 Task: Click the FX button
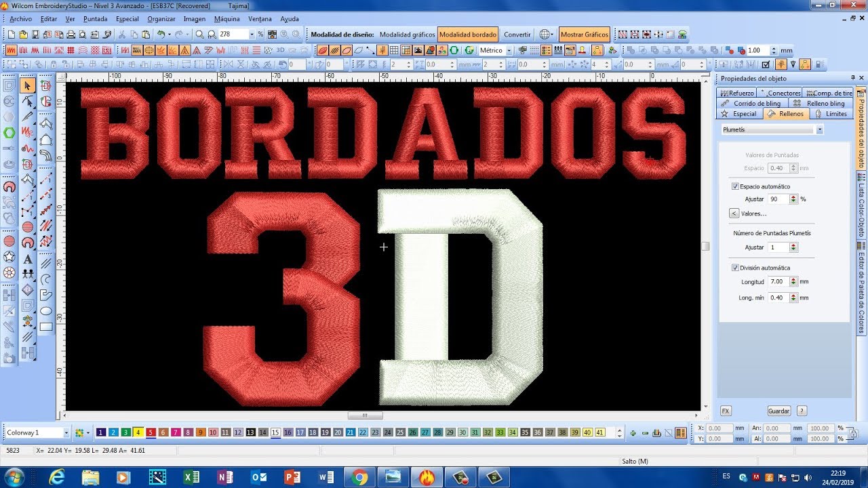point(725,411)
